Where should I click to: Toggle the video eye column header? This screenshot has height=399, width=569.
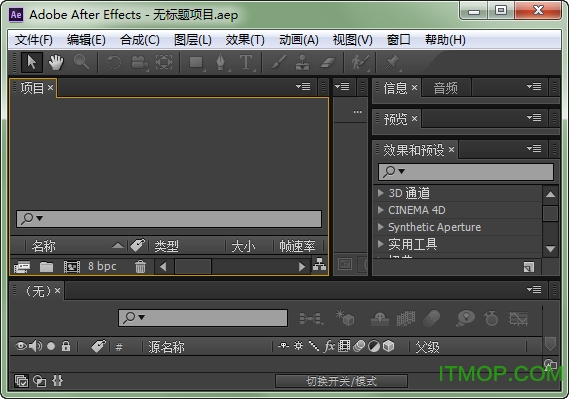pyautogui.click(x=20, y=346)
